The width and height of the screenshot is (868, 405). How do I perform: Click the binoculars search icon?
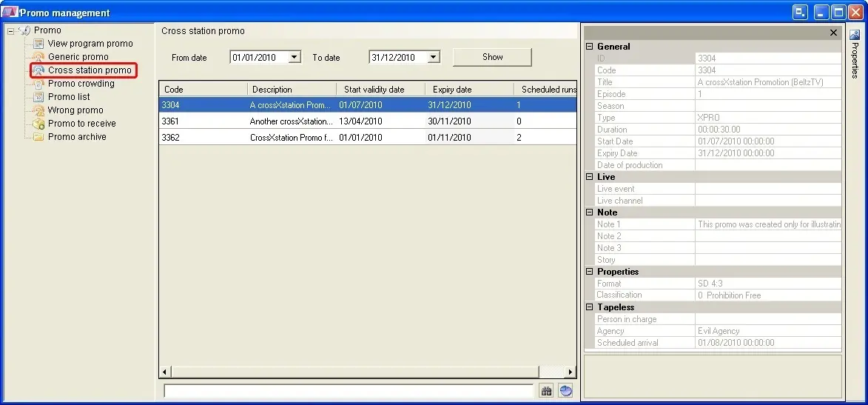[x=546, y=391]
